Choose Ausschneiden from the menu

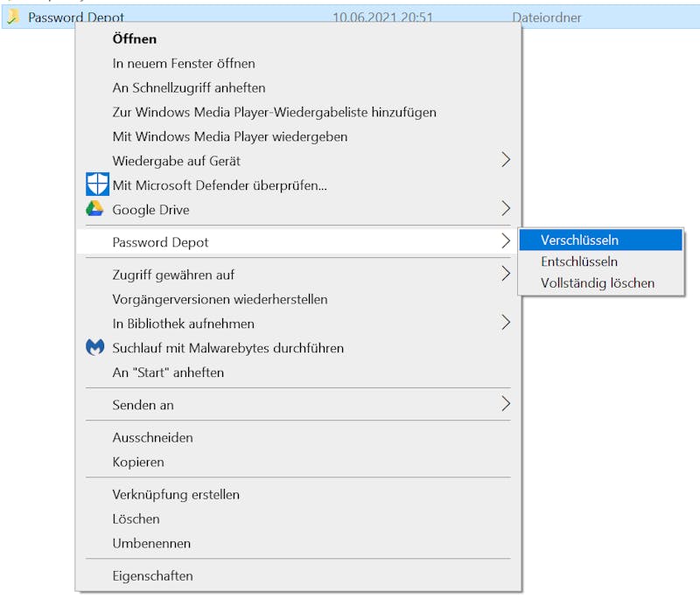tap(298, 437)
